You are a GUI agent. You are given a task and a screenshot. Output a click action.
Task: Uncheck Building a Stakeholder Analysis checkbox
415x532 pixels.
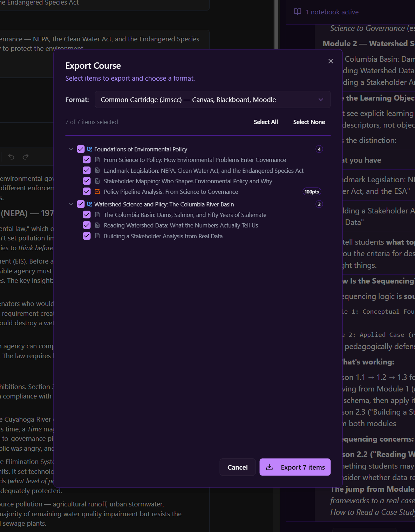click(x=87, y=236)
